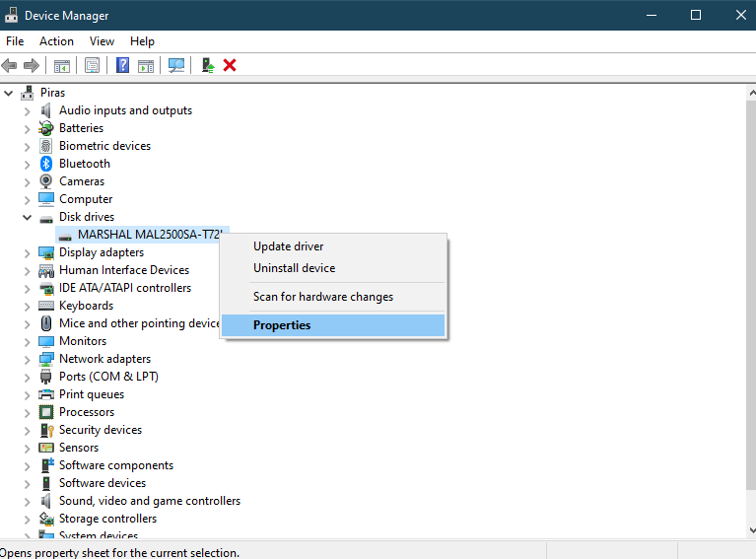This screenshot has height=559, width=756.
Task: Click the Forward arrow toolbar icon
Action: [x=32, y=65]
